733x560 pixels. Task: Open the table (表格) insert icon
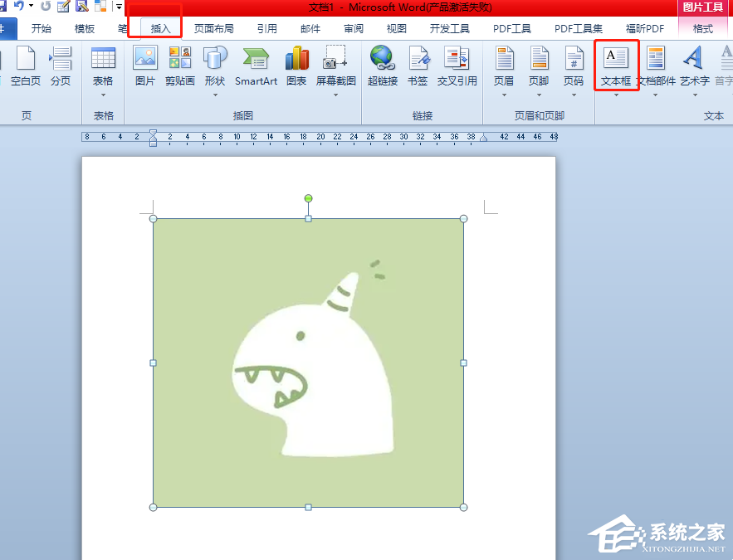tap(103, 59)
